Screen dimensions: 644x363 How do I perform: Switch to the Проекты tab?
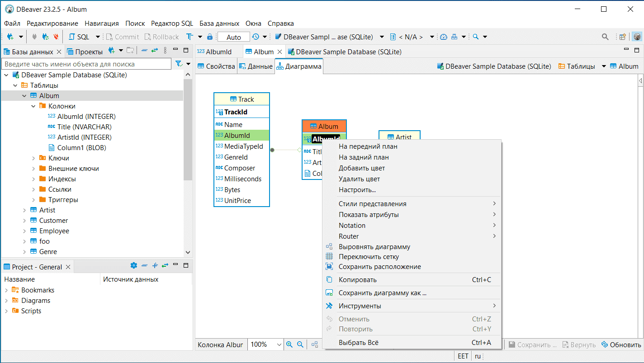[x=85, y=52]
